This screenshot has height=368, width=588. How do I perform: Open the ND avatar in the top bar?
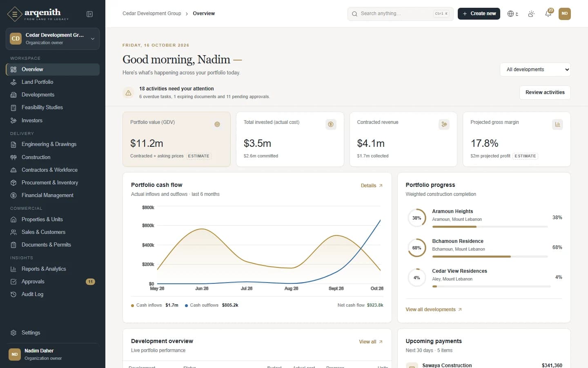coord(564,13)
